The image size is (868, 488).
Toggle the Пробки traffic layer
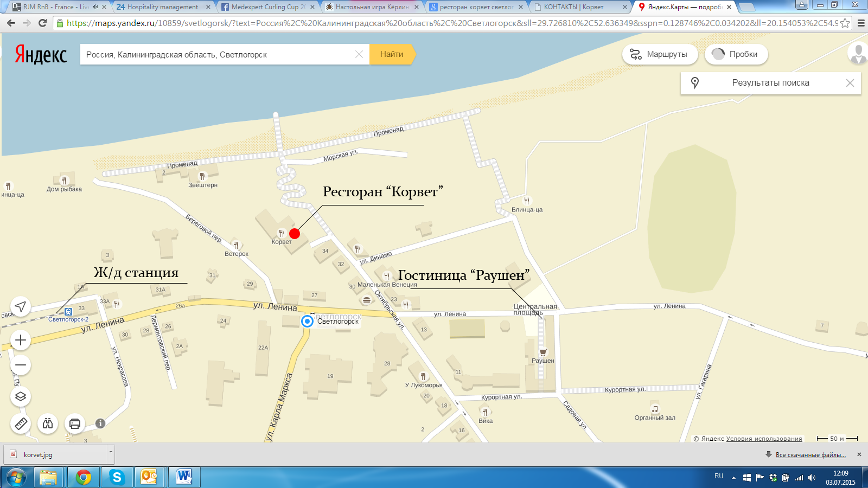(736, 54)
